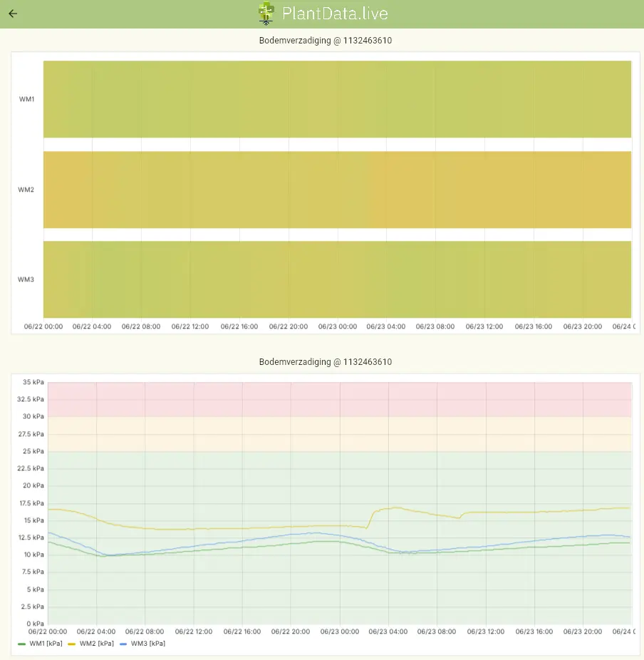Click the yellow WM2 legend color marker
The height and width of the screenshot is (660, 644).
point(72,644)
